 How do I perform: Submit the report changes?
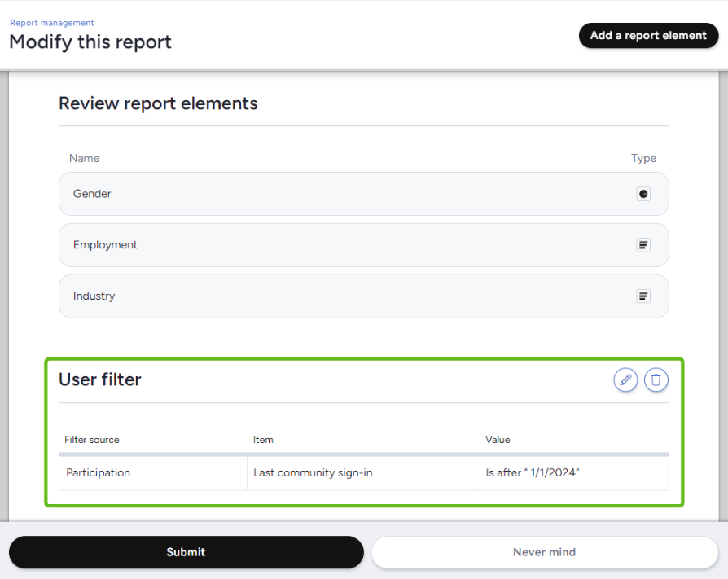(x=186, y=552)
